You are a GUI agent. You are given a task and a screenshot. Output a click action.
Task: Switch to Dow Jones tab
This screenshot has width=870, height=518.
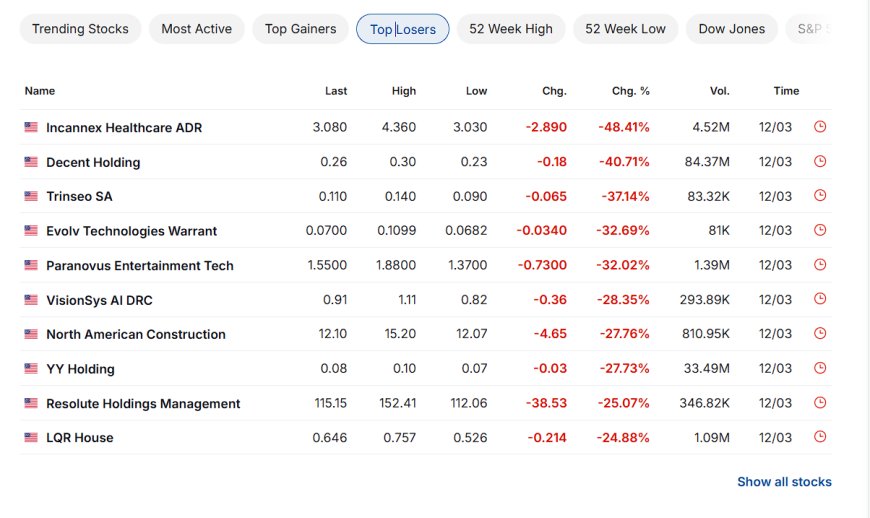tap(731, 29)
